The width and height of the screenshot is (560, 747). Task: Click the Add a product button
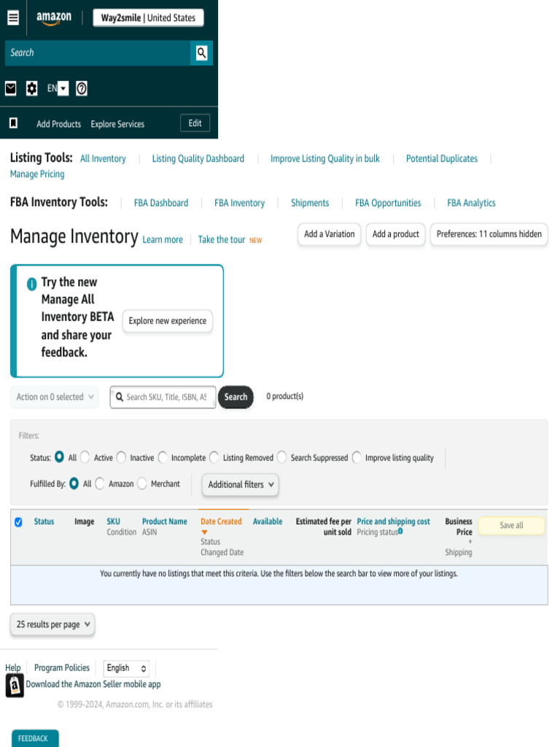click(396, 234)
